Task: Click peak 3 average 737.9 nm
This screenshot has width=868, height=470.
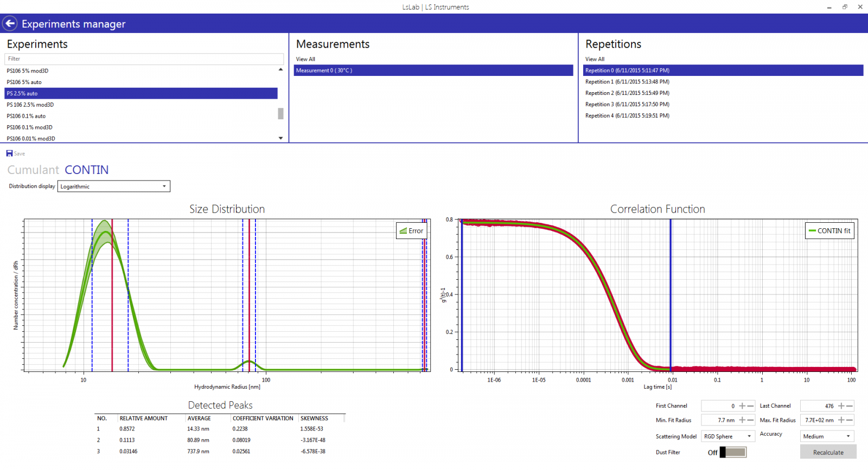Action: click(198, 452)
